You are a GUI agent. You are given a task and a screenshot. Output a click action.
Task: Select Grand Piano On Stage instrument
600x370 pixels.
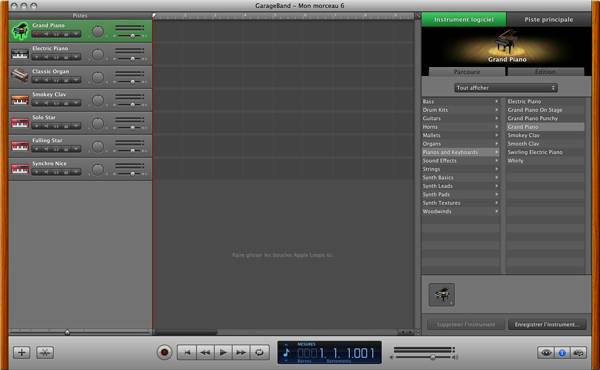535,110
